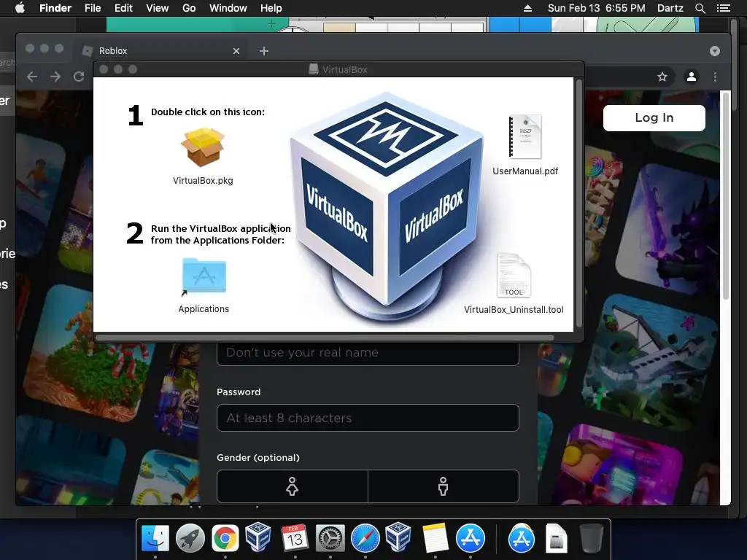
Task: Open Spotlight search in the menu bar
Action: pyautogui.click(x=700, y=8)
